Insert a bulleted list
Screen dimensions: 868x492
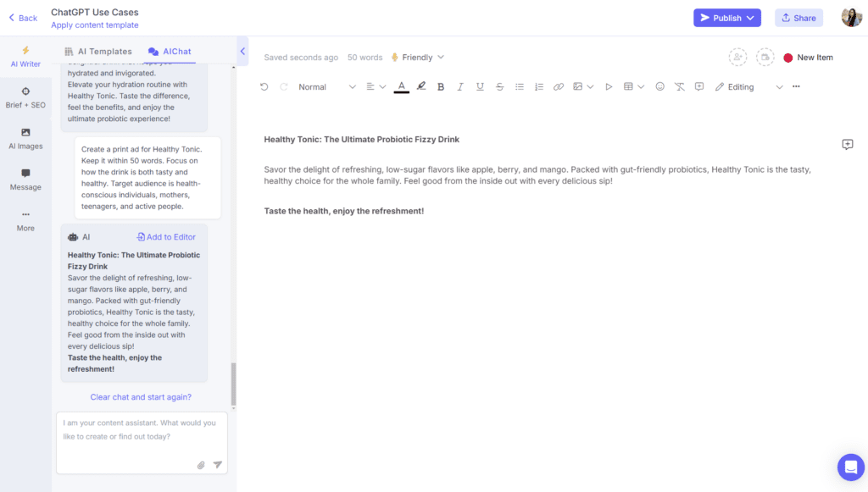[520, 86]
